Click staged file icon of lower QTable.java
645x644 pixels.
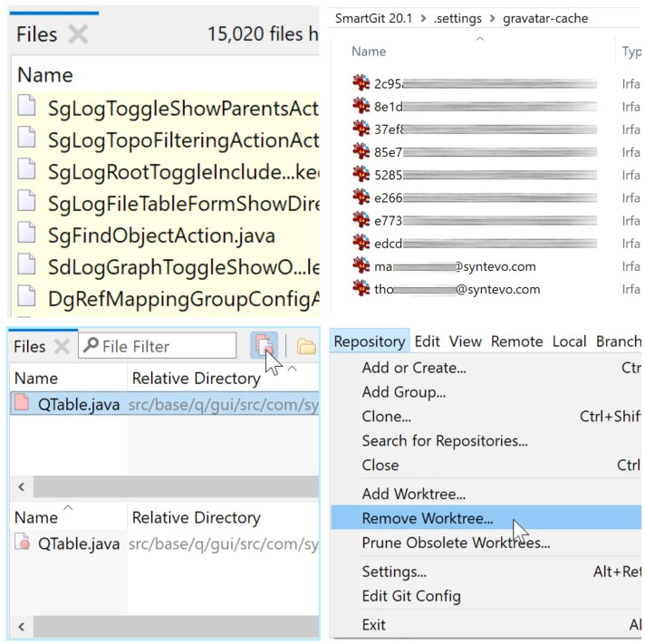(x=22, y=541)
